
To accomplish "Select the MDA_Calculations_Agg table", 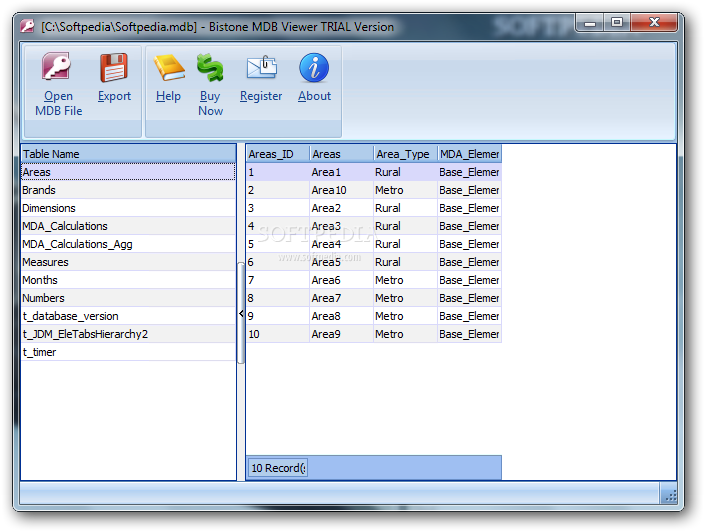I will tap(128, 244).
